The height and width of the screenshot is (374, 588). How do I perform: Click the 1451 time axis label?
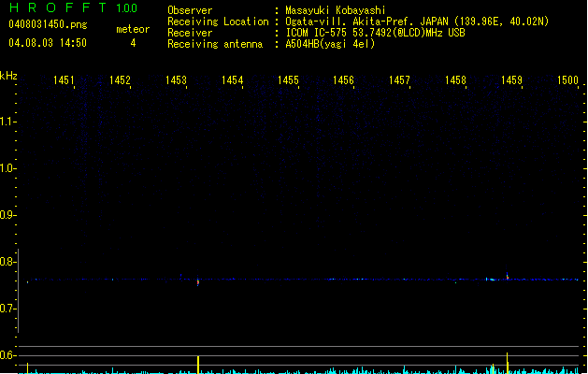[x=64, y=80]
